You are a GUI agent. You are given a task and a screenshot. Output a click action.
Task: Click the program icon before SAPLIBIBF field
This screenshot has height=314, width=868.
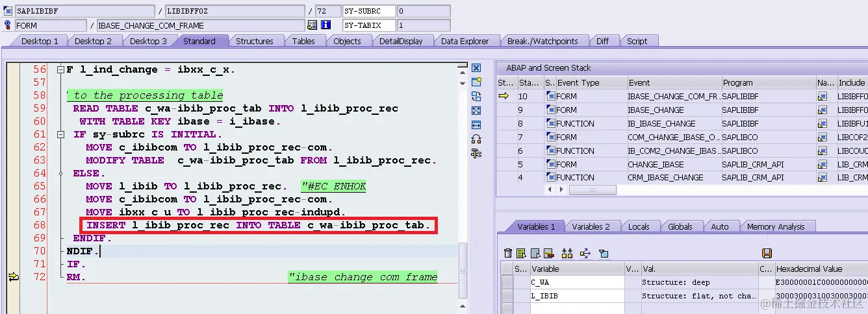click(8, 11)
